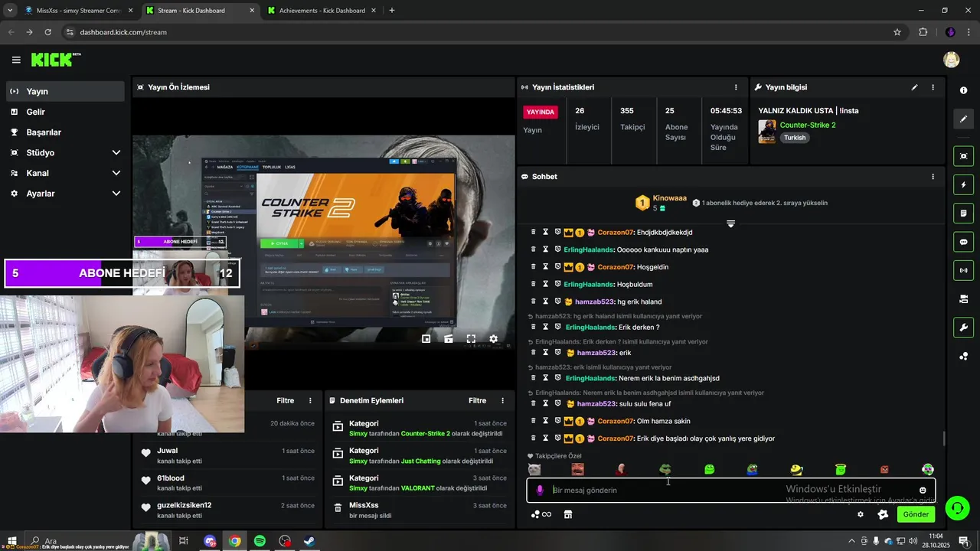Click the lightning bolt icon in the right sidebar

tap(963, 184)
